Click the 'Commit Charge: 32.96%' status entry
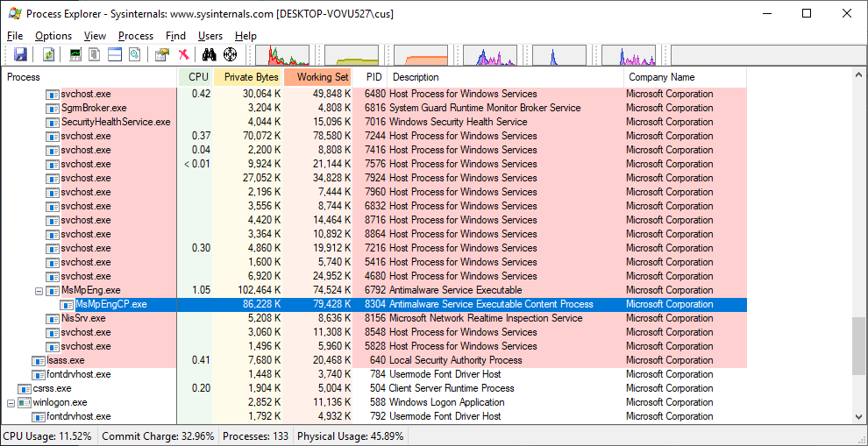Image resolution: width=868 pixels, height=446 pixels. pos(158,436)
